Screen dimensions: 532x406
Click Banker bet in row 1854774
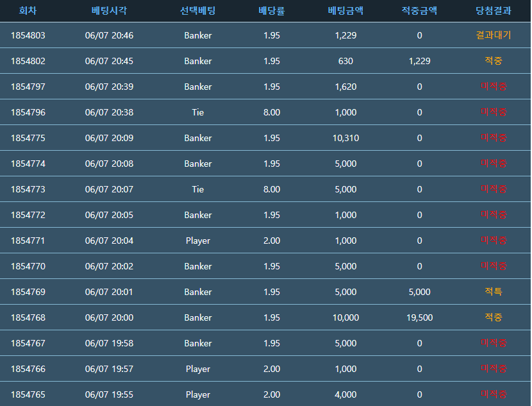pyautogui.click(x=198, y=164)
